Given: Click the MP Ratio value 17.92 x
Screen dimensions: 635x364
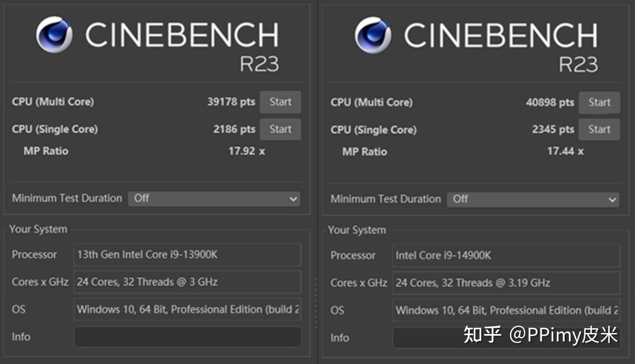Looking at the screenshot, I should coord(246,151).
